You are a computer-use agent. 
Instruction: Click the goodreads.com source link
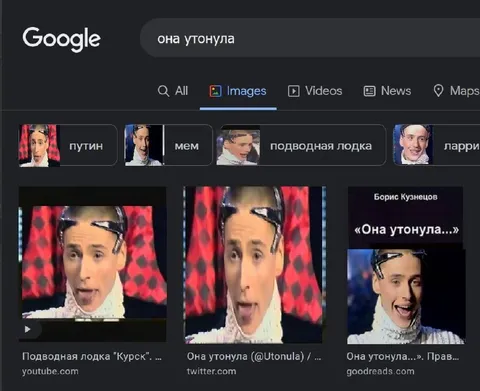[381, 371]
